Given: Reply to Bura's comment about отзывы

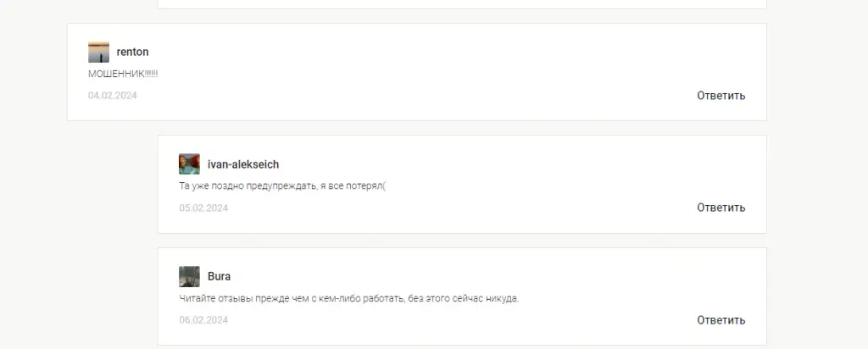Looking at the screenshot, I should click(x=721, y=320).
